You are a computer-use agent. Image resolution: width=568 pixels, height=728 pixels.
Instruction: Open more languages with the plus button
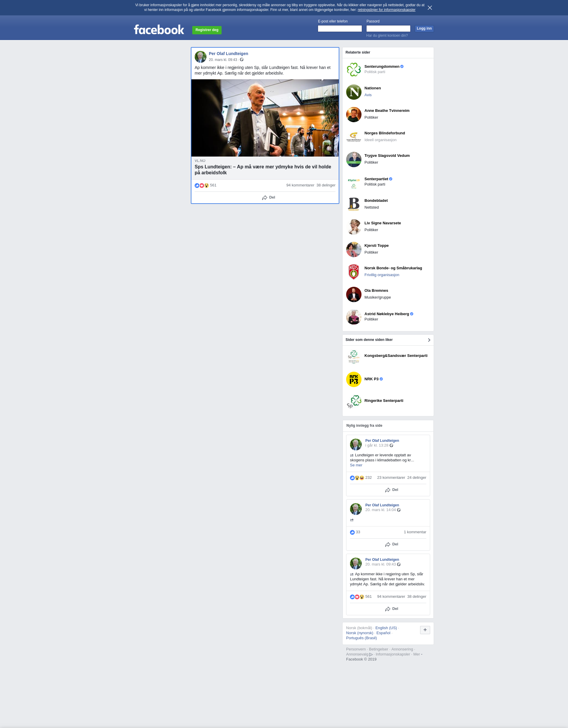[x=425, y=630]
